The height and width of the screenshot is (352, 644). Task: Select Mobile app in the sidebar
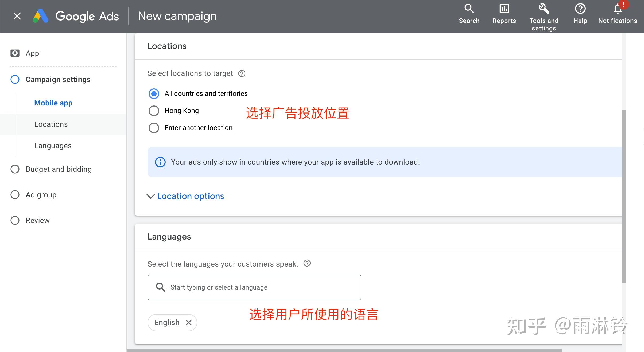click(x=53, y=103)
